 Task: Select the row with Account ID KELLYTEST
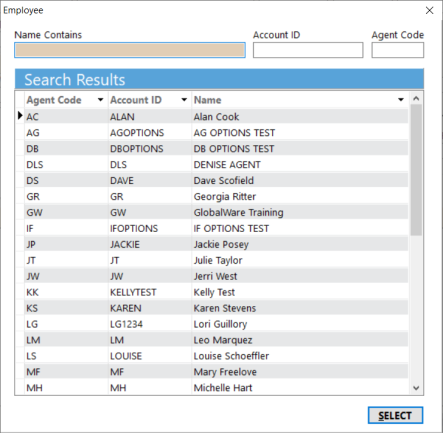coord(216,292)
